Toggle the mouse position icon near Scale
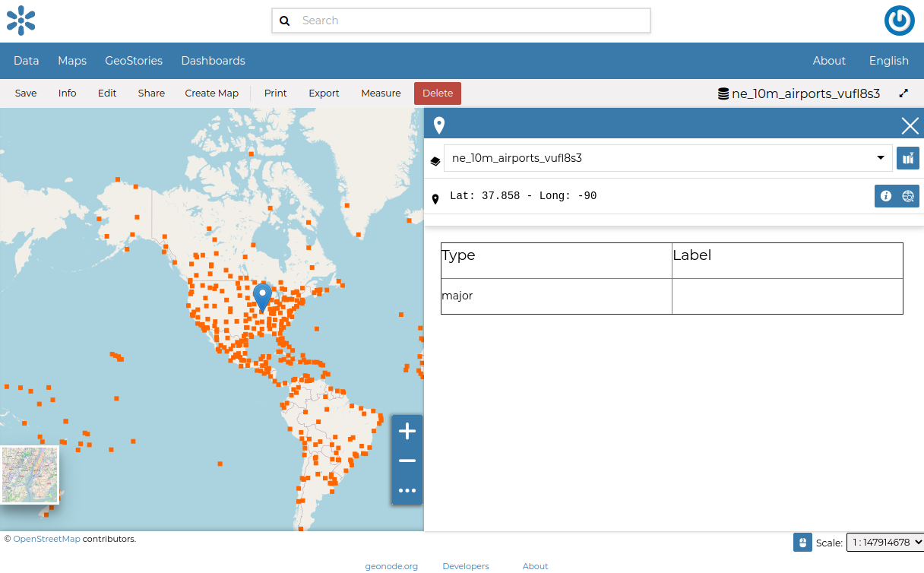Image resolution: width=924 pixels, height=573 pixels. click(802, 542)
